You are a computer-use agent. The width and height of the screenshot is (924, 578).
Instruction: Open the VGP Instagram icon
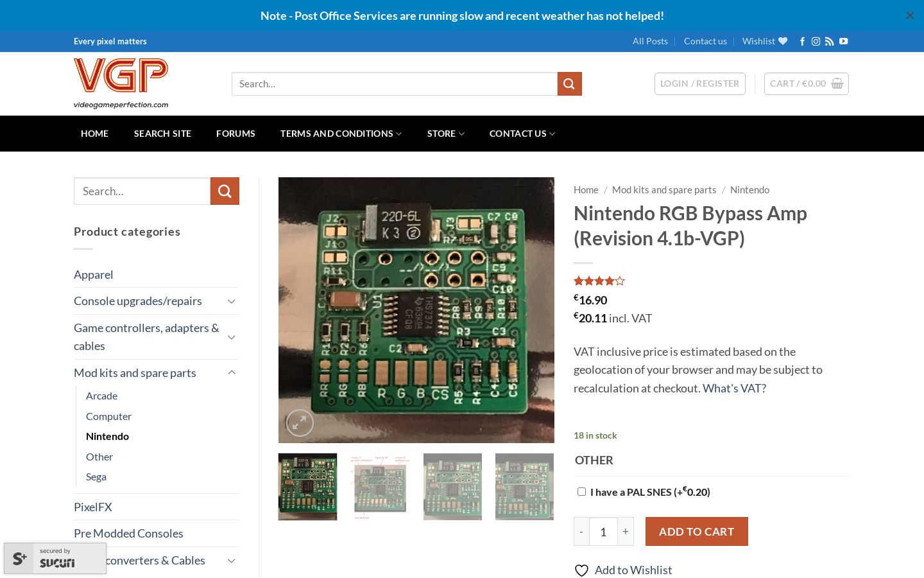tap(816, 41)
